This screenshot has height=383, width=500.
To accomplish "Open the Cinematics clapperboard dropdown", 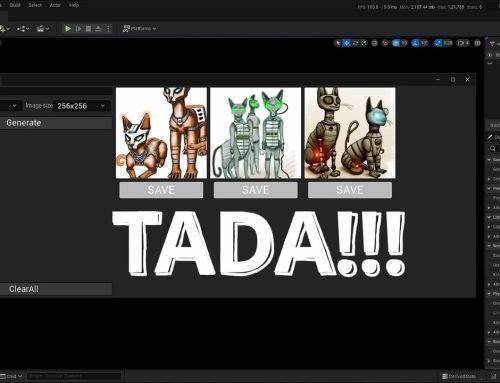I will pos(43,29).
